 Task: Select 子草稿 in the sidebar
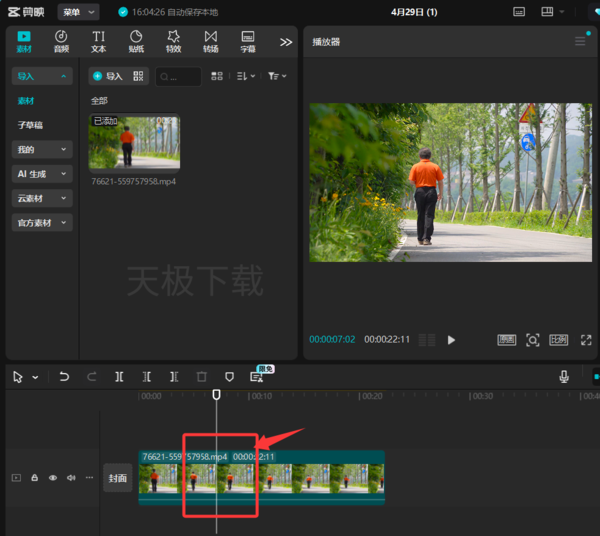[x=30, y=125]
